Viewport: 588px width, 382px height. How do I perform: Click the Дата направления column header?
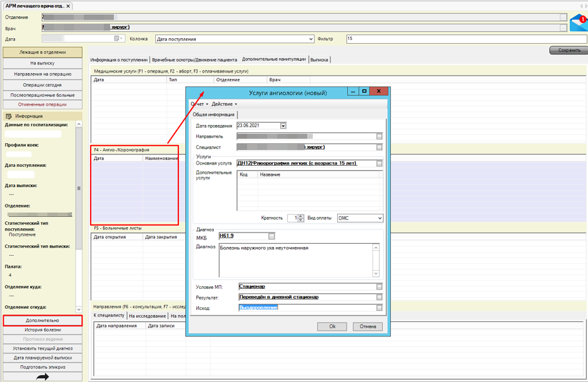(120, 326)
